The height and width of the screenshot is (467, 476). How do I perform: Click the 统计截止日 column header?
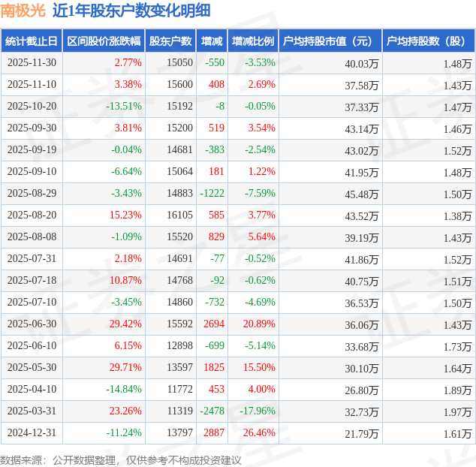[32, 41]
